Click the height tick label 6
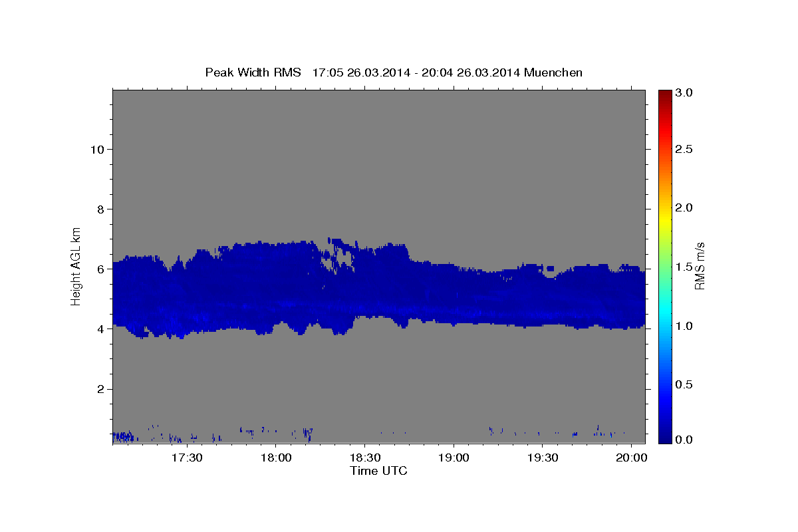Screen dimensions: 798x532 [x=101, y=269]
